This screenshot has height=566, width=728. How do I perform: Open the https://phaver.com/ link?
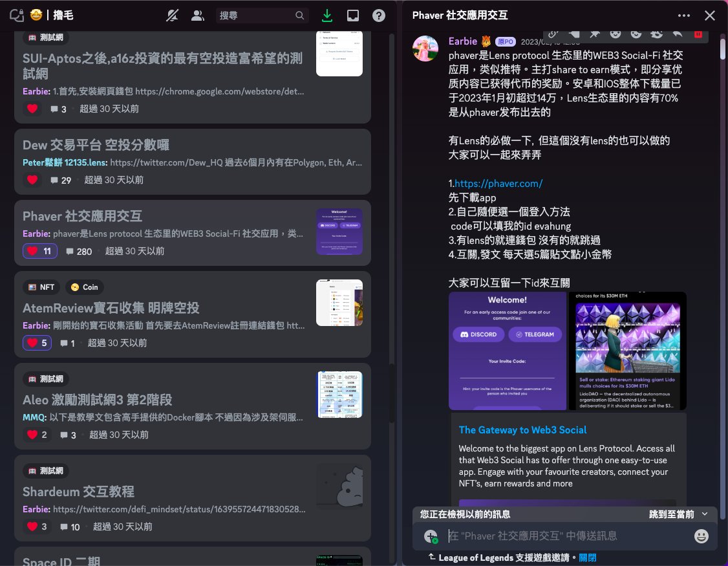[497, 183]
